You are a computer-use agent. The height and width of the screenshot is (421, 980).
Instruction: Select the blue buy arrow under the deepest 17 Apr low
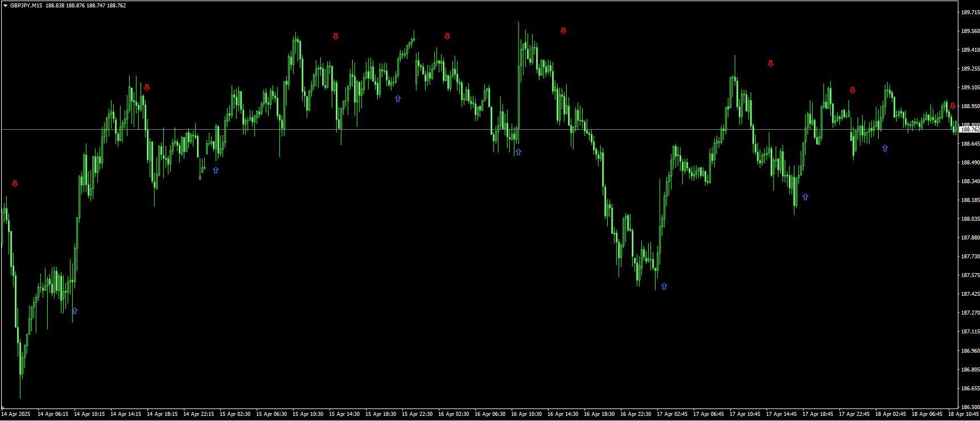pos(664,287)
